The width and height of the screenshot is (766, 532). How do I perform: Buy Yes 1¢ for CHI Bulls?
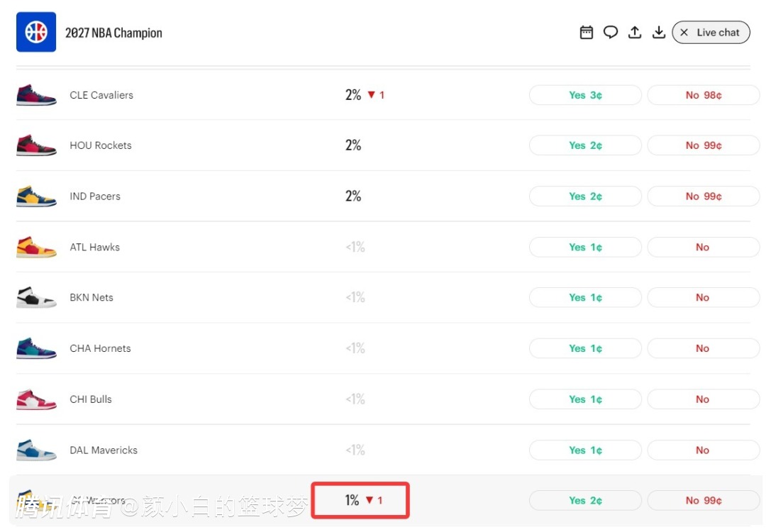[585, 399]
